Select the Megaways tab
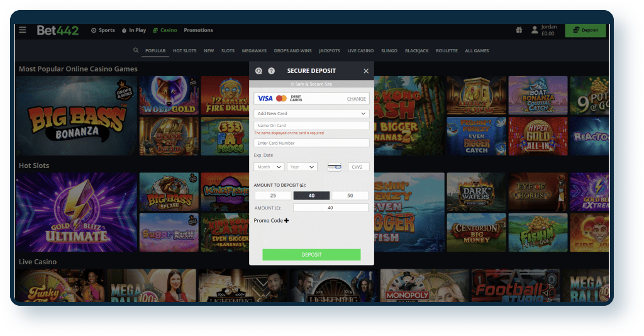This screenshot has width=644, height=336. [254, 50]
